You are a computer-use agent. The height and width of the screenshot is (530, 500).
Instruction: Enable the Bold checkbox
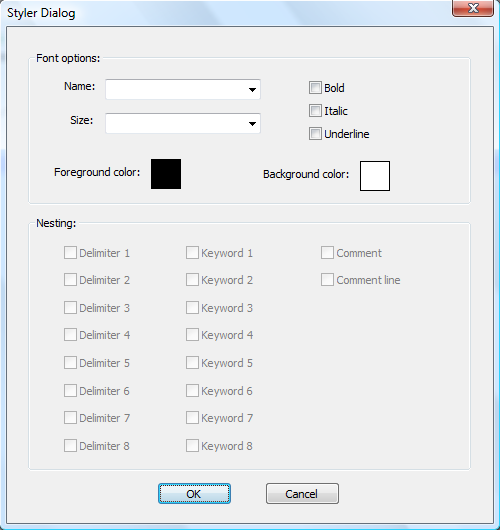click(x=315, y=88)
